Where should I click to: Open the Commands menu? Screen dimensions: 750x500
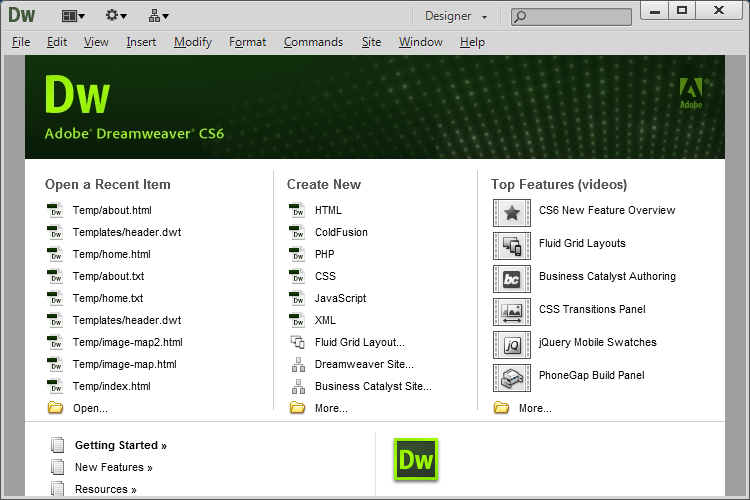[x=313, y=42]
